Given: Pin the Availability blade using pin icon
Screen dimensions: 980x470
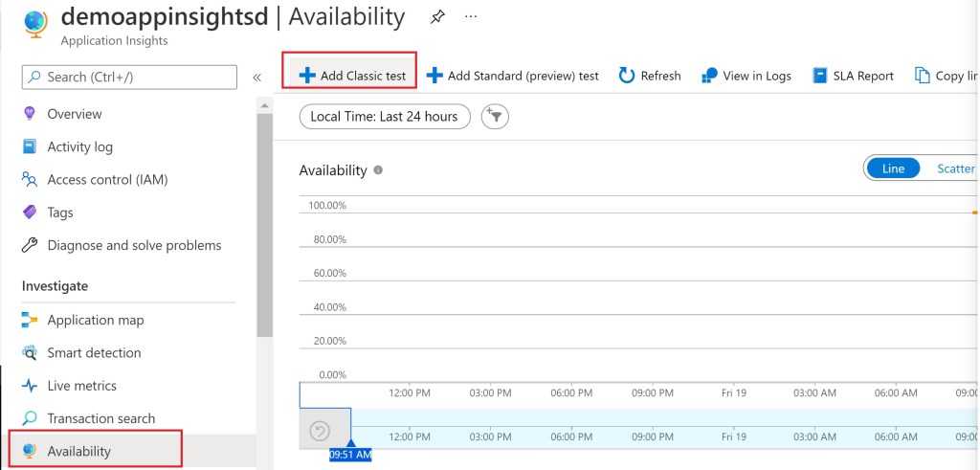Looking at the screenshot, I should pyautogui.click(x=437, y=17).
